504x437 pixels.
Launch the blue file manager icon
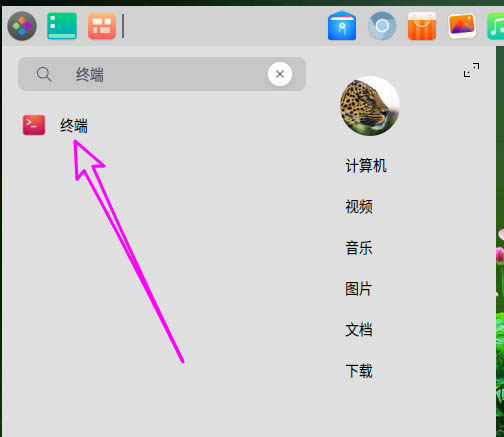(342, 26)
